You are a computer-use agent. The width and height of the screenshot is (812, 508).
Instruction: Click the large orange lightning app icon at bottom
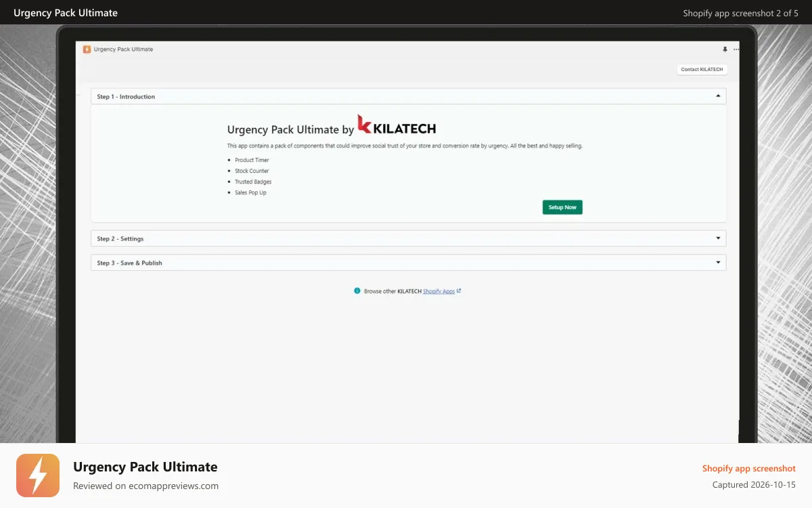38,475
